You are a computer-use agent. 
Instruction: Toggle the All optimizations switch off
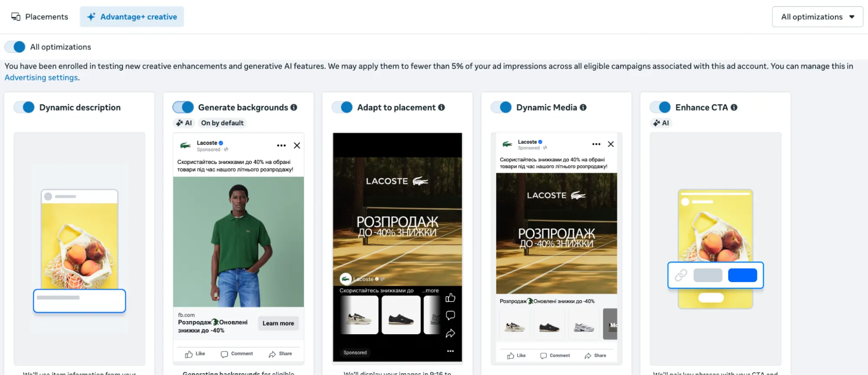coord(15,47)
